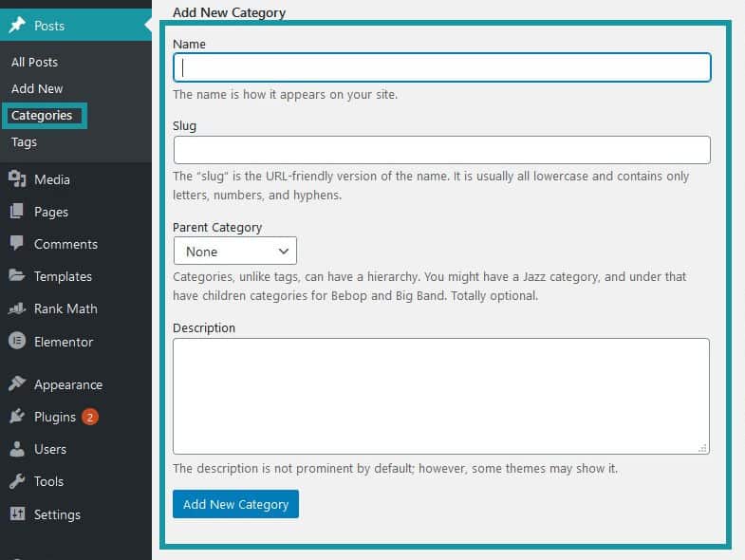Click into the Slug input field

[x=441, y=150]
